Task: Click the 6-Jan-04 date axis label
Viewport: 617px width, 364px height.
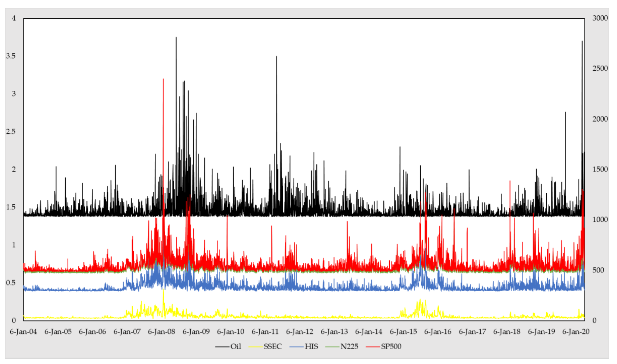Action: coord(23,332)
